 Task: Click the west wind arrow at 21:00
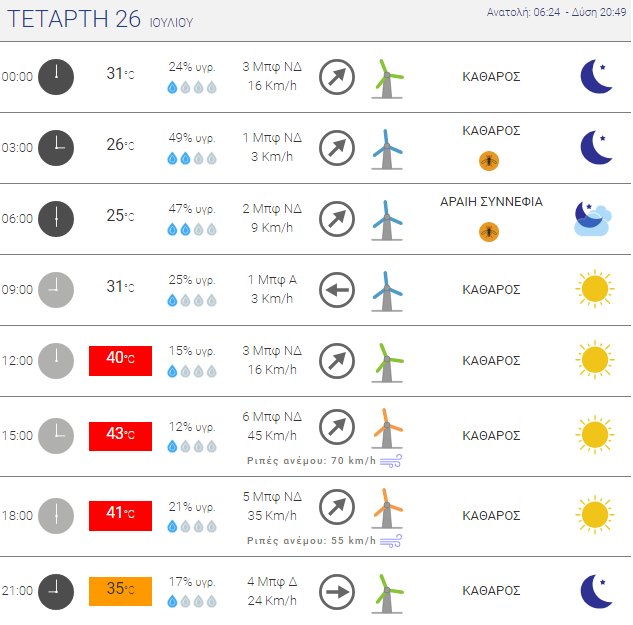337,592
